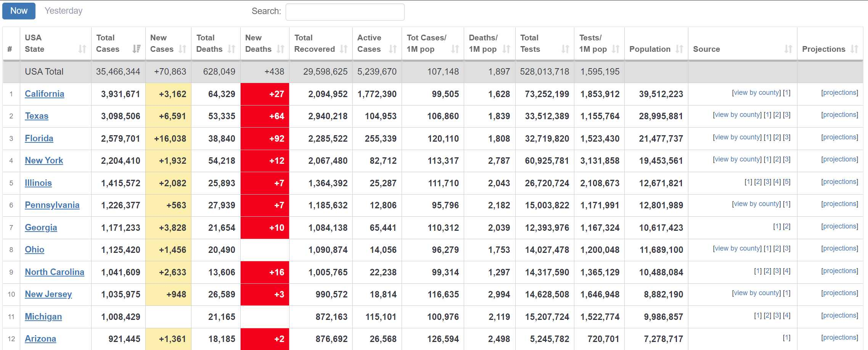The width and height of the screenshot is (868, 350).
Task: Open California projections link
Action: click(839, 93)
